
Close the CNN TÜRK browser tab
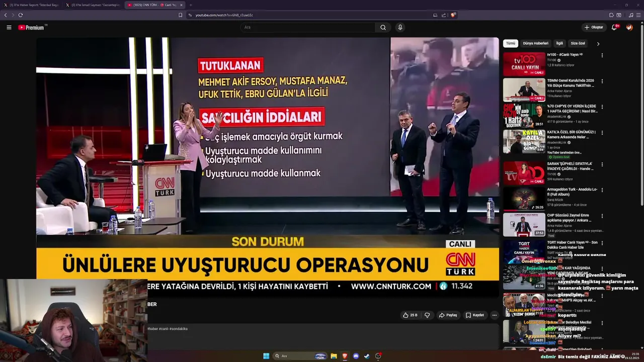[181, 5]
